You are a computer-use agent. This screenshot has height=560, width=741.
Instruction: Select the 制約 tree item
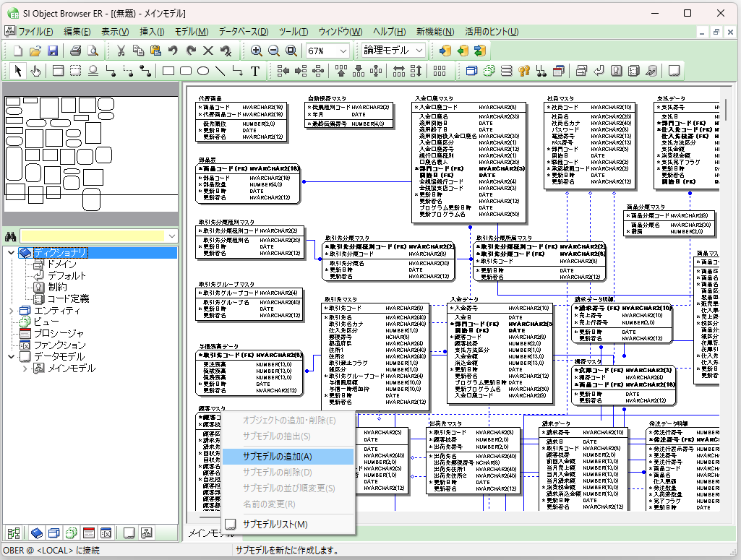pos(57,287)
